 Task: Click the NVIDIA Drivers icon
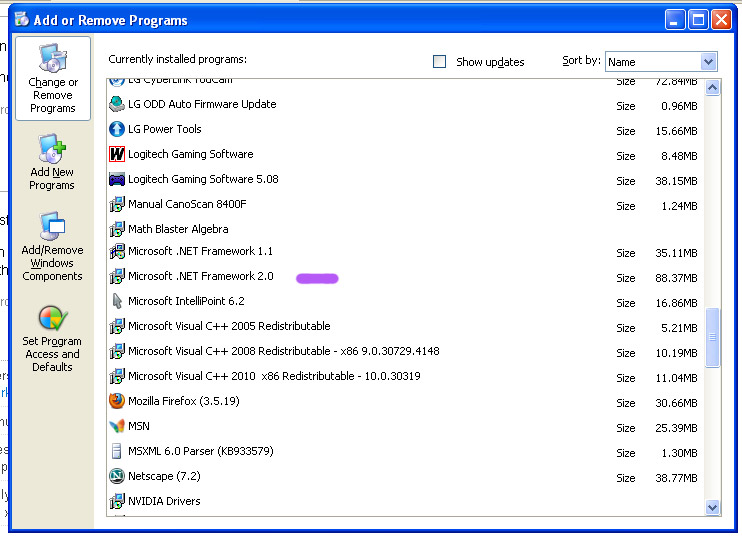[116, 501]
